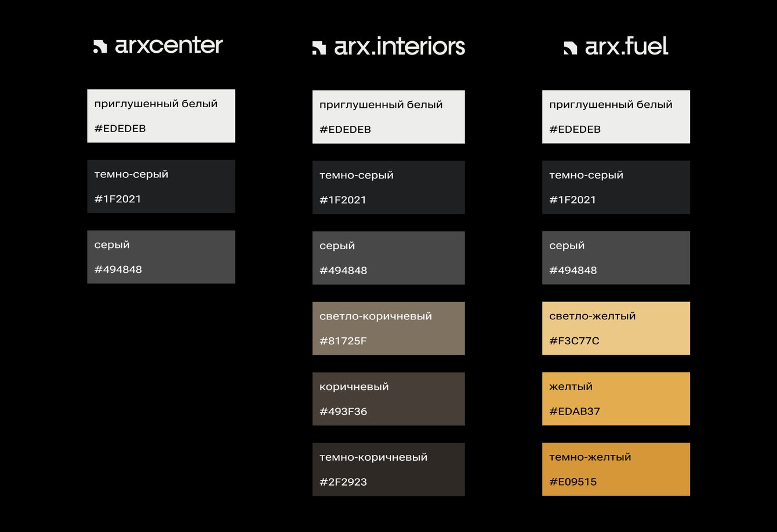Select arxcenter's muted white #EDEDEB swatch

click(161, 116)
